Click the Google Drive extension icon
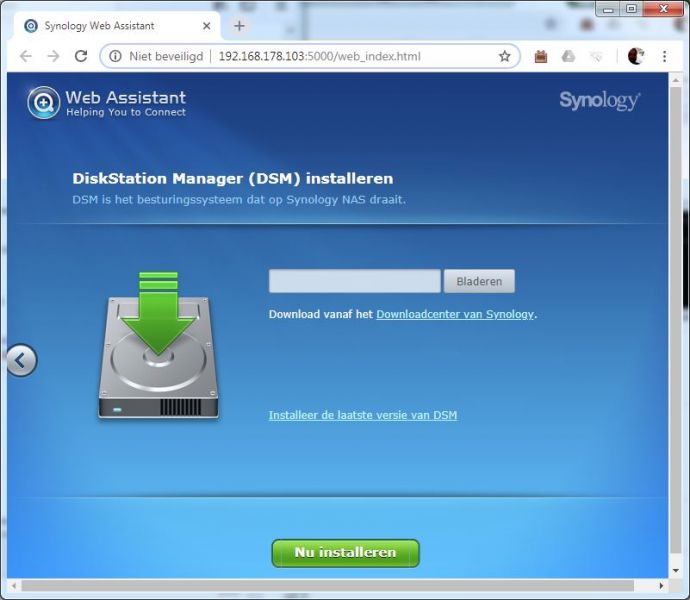The image size is (690, 600). pos(568,56)
